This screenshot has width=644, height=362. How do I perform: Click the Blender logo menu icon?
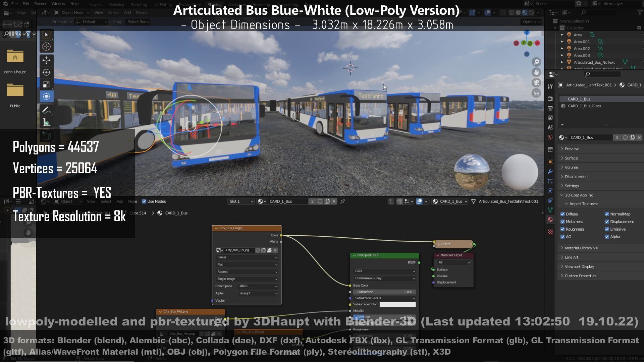tap(5, 4)
